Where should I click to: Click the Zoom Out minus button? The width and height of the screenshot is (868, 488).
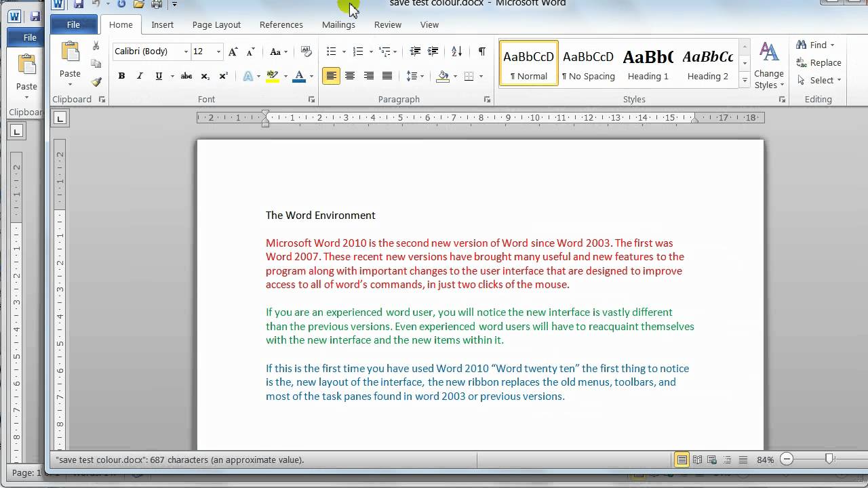(787, 460)
